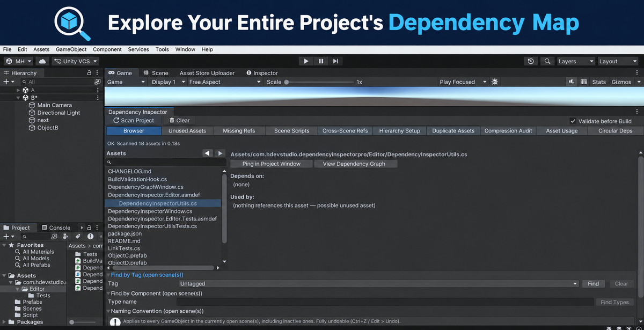Screen dimensions: 644x330
Task: Open the MH account dropdown
Action: point(19,61)
